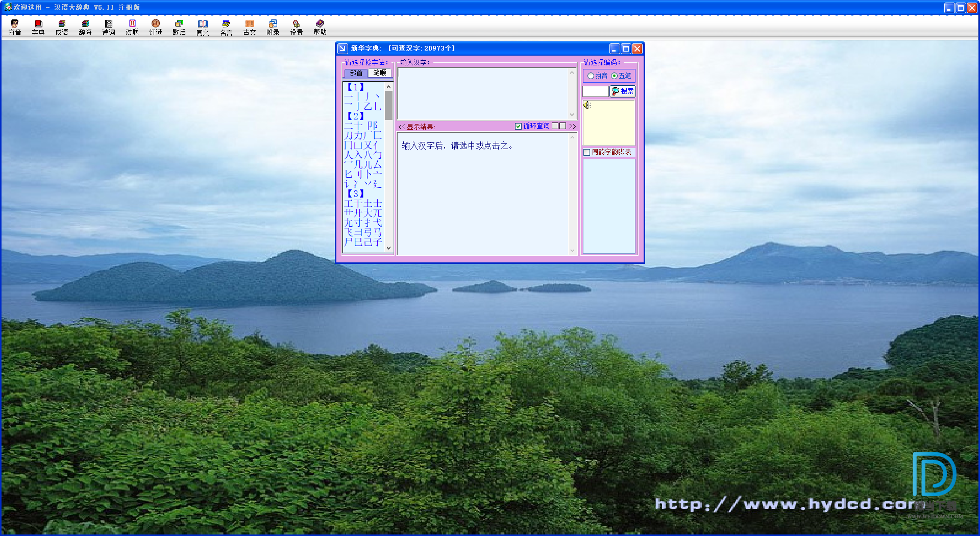
Task: Select the radical 工 in the list
Action: (x=349, y=203)
